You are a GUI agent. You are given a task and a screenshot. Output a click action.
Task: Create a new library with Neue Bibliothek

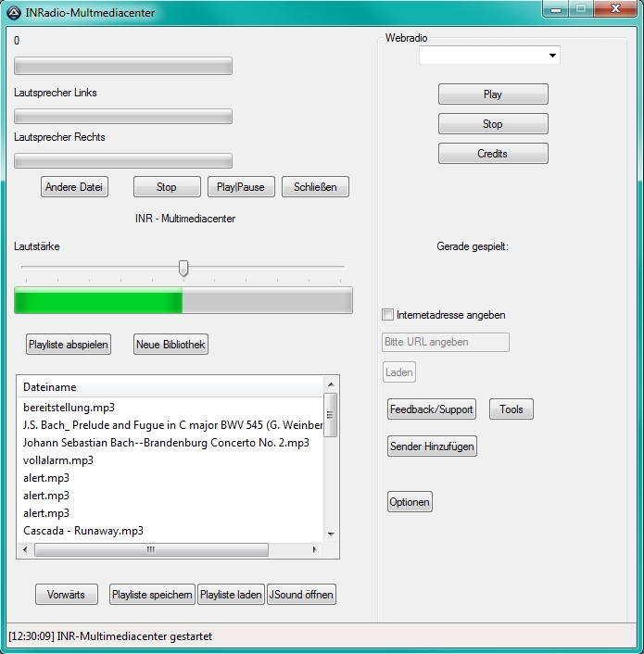(171, 345)
